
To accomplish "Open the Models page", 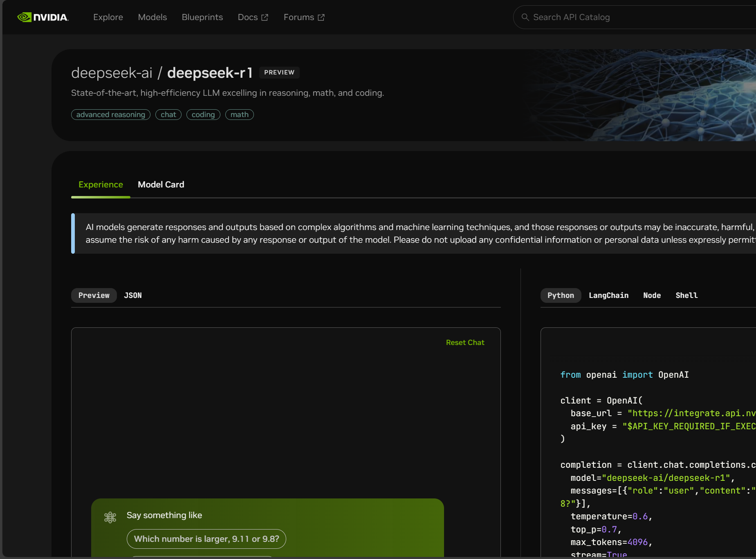I will [152, 17].
